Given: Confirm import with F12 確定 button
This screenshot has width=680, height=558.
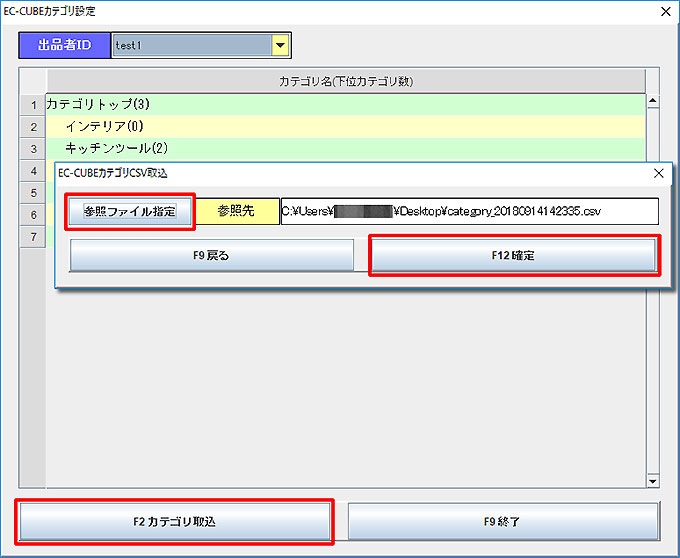Looking at the screenshot, I should click(x=513, y=255).
